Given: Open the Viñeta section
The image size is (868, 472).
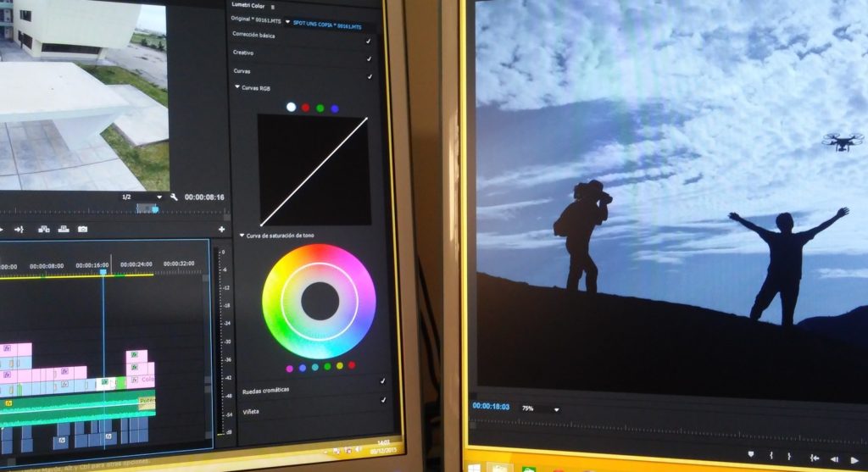Looking at the screenshot, I should coord(251,412).
